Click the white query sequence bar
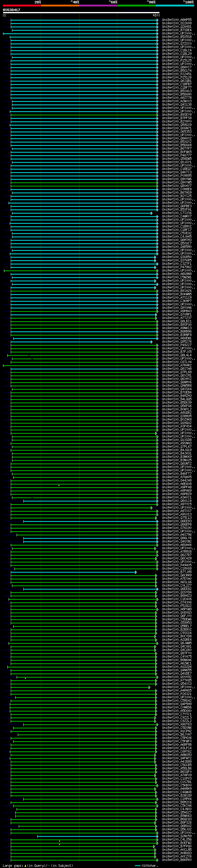The height and width of the screenshot is (868, 197). point(81,12)
